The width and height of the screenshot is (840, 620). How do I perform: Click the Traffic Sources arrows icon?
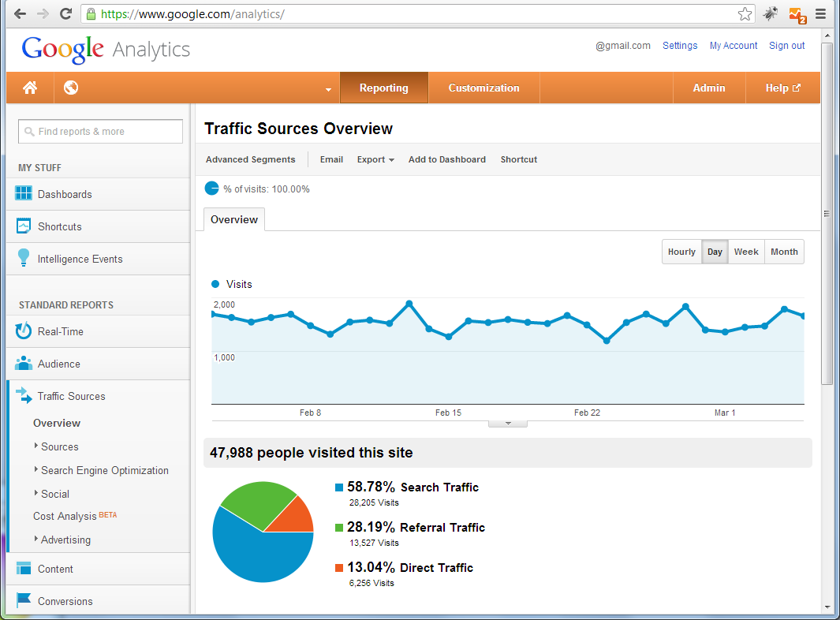click(24, 395)
